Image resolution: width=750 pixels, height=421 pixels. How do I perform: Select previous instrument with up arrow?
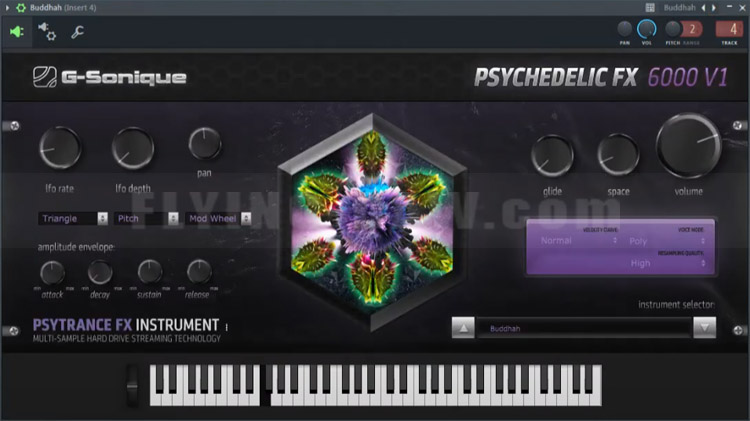pos(463,328)
